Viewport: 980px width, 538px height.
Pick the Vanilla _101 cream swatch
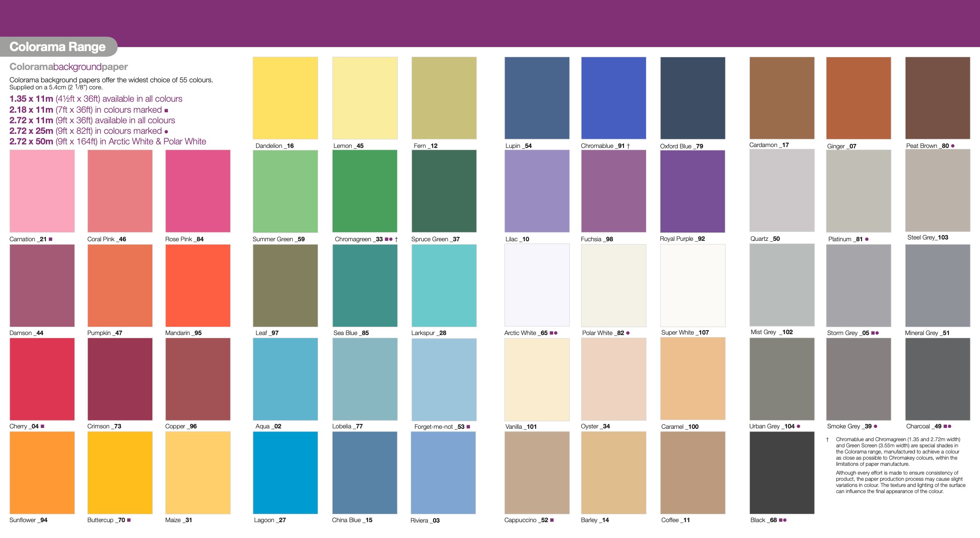536,379
